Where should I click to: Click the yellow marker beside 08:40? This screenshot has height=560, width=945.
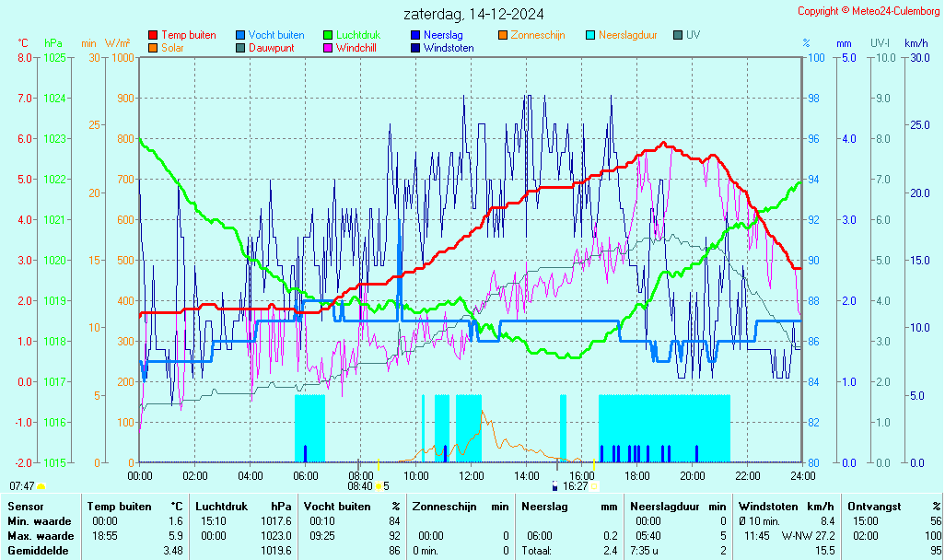pyautogui.click(x=378, y=486)
